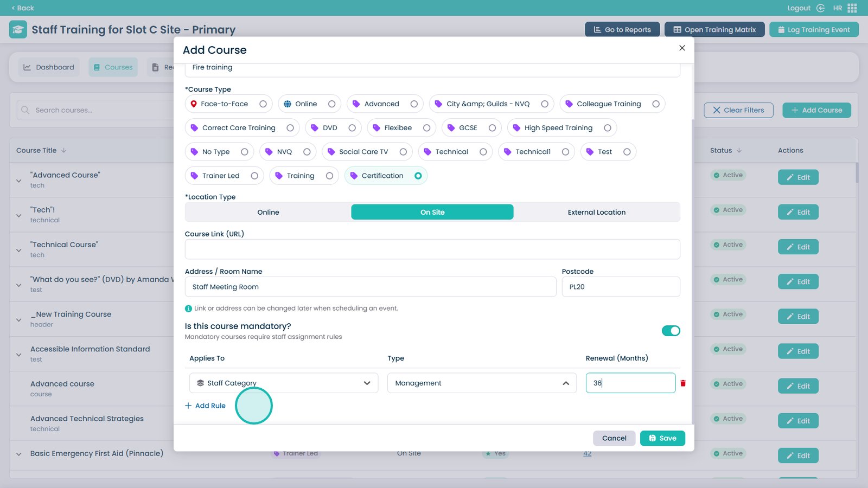Disable the mandatory course toggle

(671, 331)
